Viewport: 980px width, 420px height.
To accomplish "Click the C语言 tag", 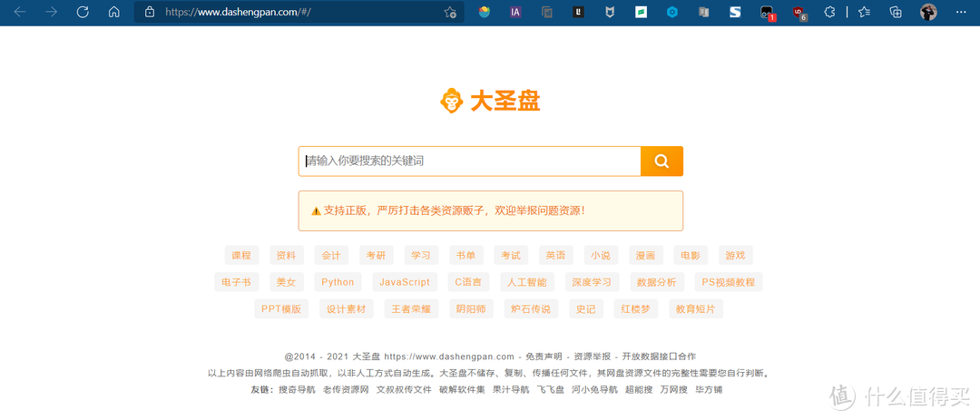I will tap(469, 282).
